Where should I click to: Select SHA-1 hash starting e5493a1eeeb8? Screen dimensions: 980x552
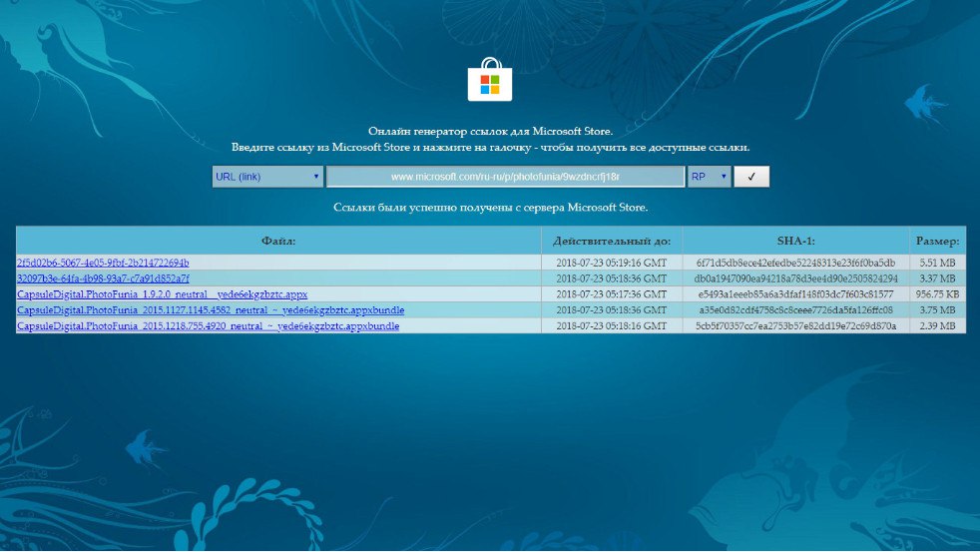[795, 293]
